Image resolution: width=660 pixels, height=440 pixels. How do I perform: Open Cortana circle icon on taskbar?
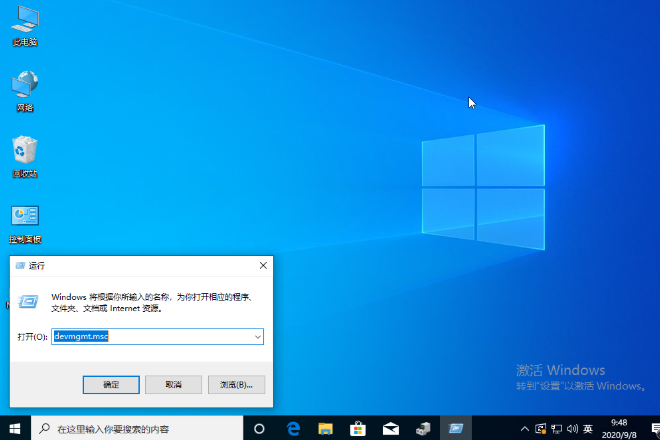[259, 429]
